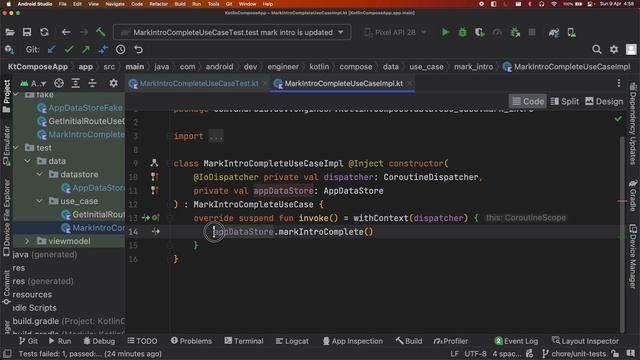The image size is (640, 360).
Task: Open Project view mode dropdown
Action: click(x=33, y=83)
